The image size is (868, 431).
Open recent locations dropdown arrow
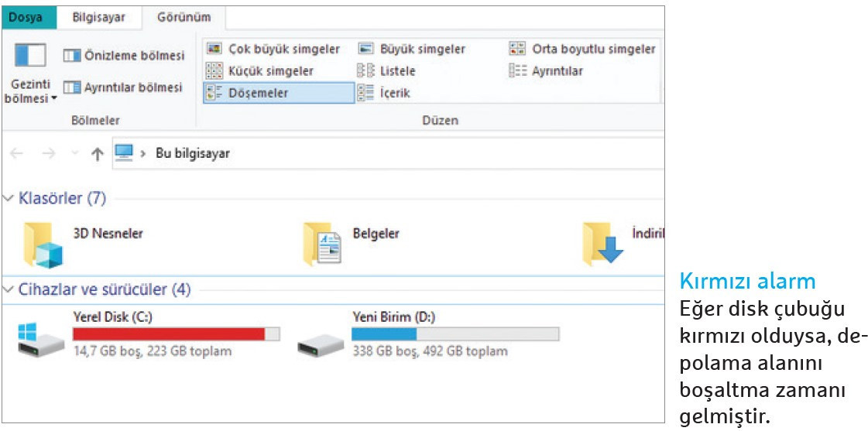pyautogui.click(x=75, y=153)
